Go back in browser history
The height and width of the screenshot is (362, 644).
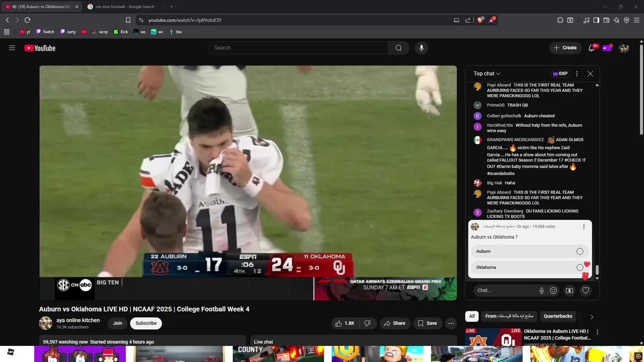point(7,20)
